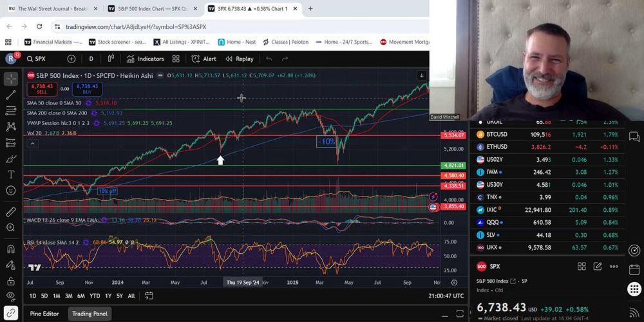
Task: Start bar Replay mode
Action: (240, 59)
